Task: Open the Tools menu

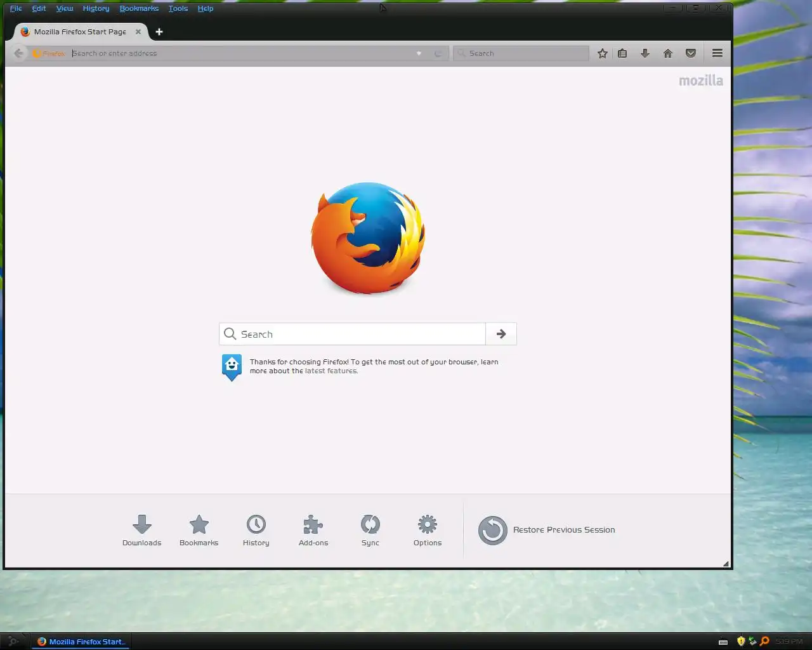Action: 178,8
